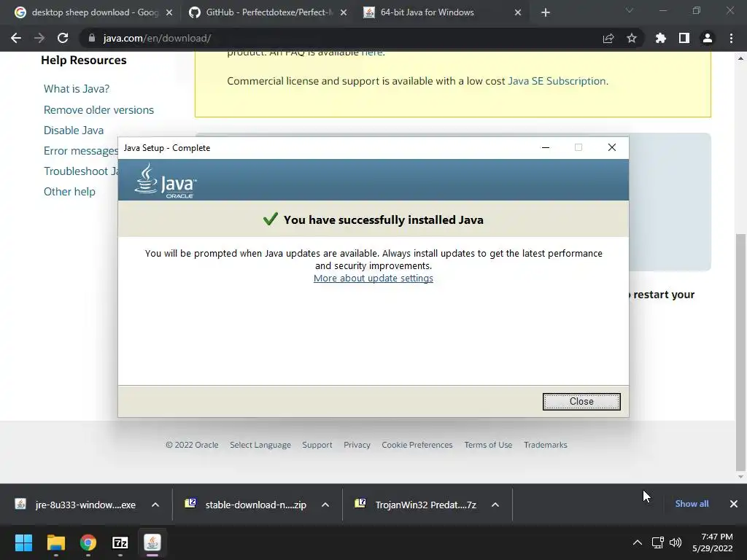Open Chrome extensions puzzle icon
Image resolution: width=747 pixels, height=560 pixels.
pyautogui.click(x=660, y=38)
